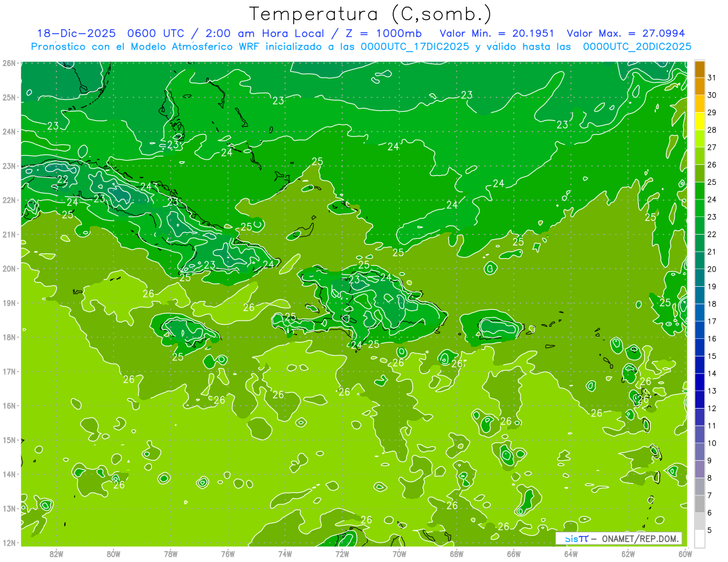Click the '28' color scale label
The height and width of the screenshot is (562, 728).
point(712,130)
